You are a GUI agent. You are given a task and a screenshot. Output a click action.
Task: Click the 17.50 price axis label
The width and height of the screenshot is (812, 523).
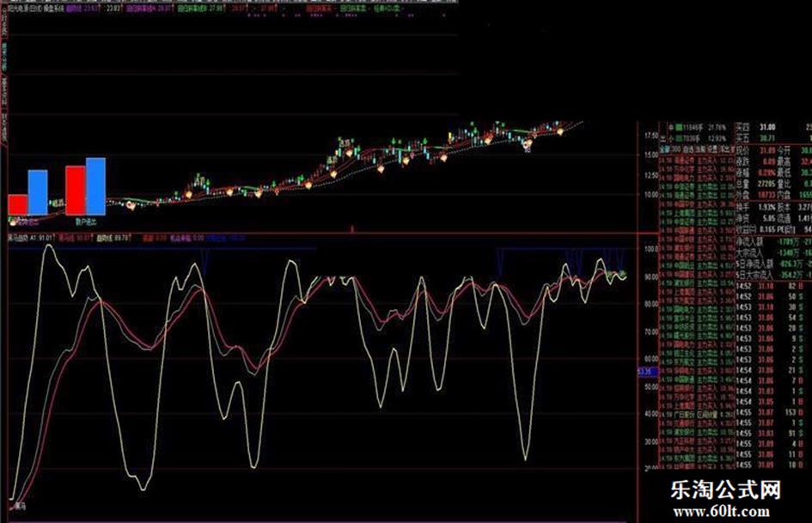[x=650, y=136]
